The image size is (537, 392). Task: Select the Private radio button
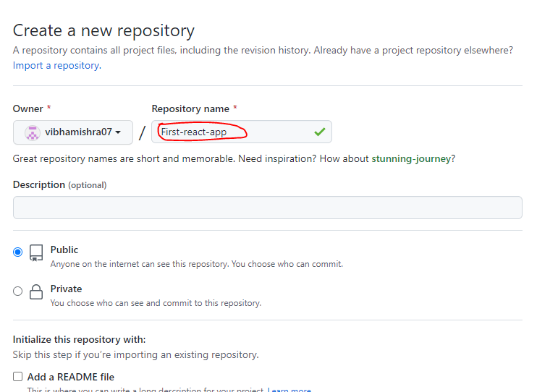click(18, 291)
